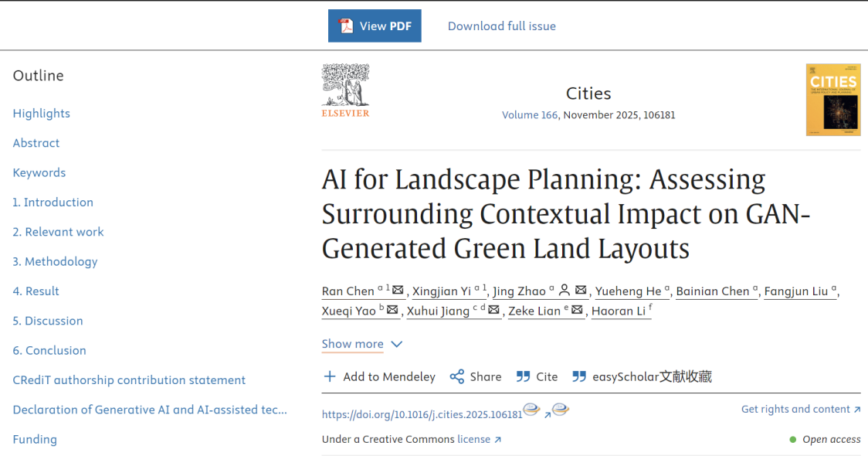Click the Cite quotation mark icon

click(523, 376)
